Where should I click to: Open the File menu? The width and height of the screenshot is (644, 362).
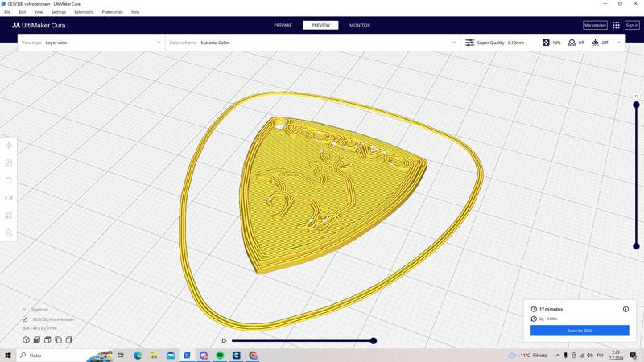7,12
